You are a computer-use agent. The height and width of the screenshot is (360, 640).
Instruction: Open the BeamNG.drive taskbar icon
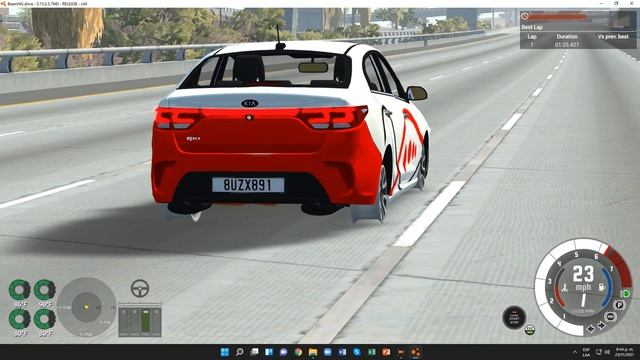415,352
